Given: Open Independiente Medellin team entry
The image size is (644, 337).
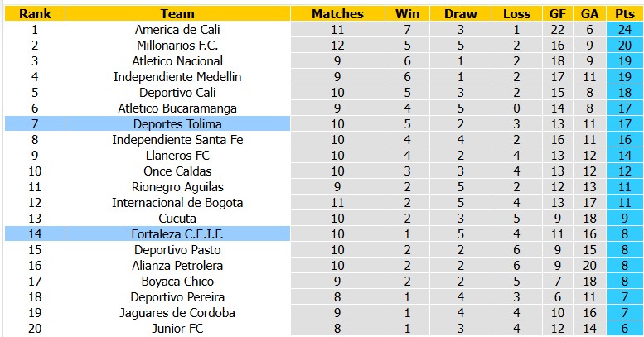Looking at the screenshot, I should pyautogui.click(x=177, y=77).
